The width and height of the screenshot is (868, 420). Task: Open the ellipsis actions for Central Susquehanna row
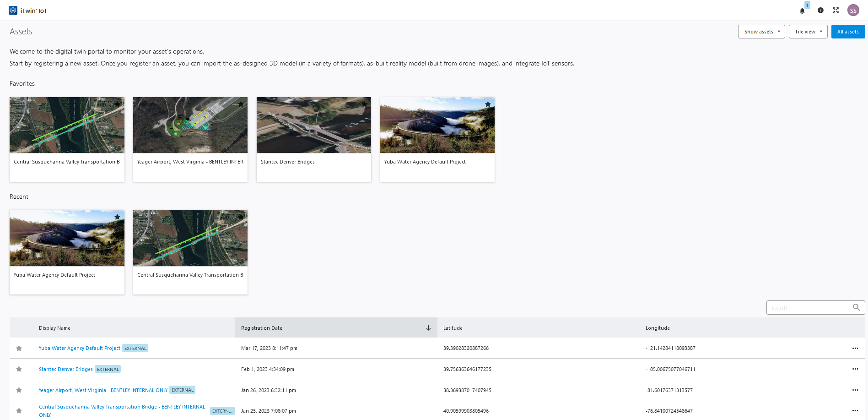click(x=855, y=410)
